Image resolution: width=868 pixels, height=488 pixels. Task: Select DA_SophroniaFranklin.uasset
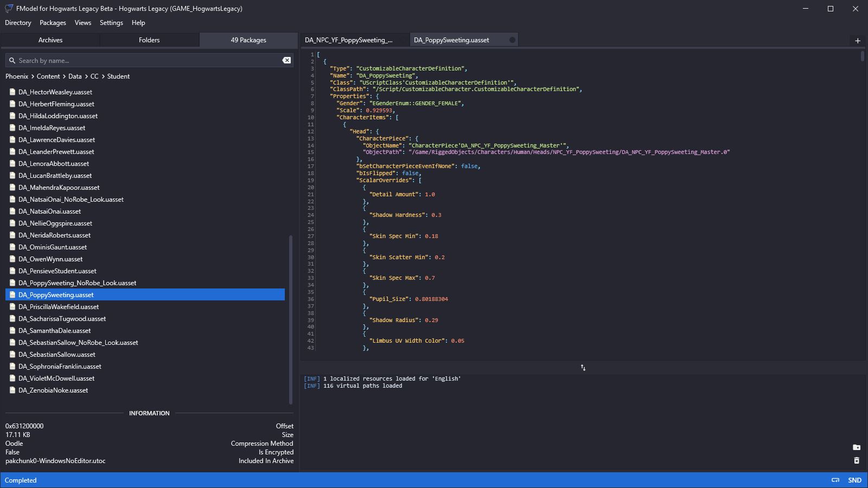click(145, 367)
